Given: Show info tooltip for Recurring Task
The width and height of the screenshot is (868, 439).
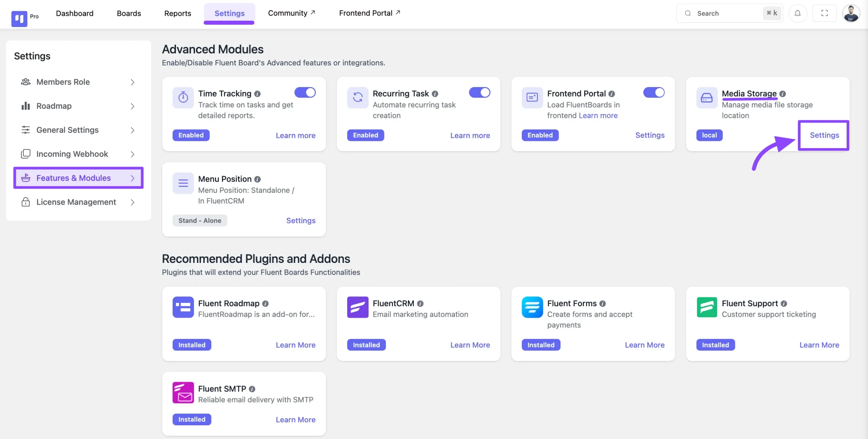Looking at the screenshot, I should pos(435,94).
